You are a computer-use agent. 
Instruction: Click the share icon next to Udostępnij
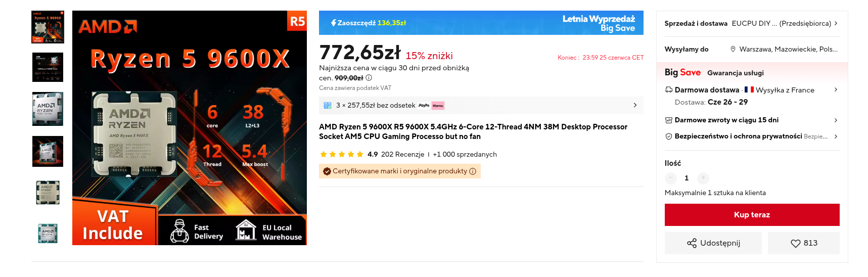point(692,243)
